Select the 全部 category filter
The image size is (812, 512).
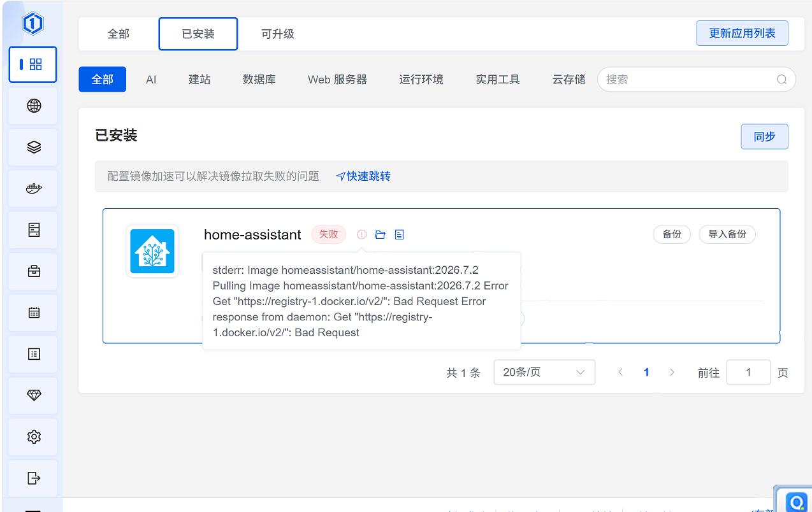102,80
